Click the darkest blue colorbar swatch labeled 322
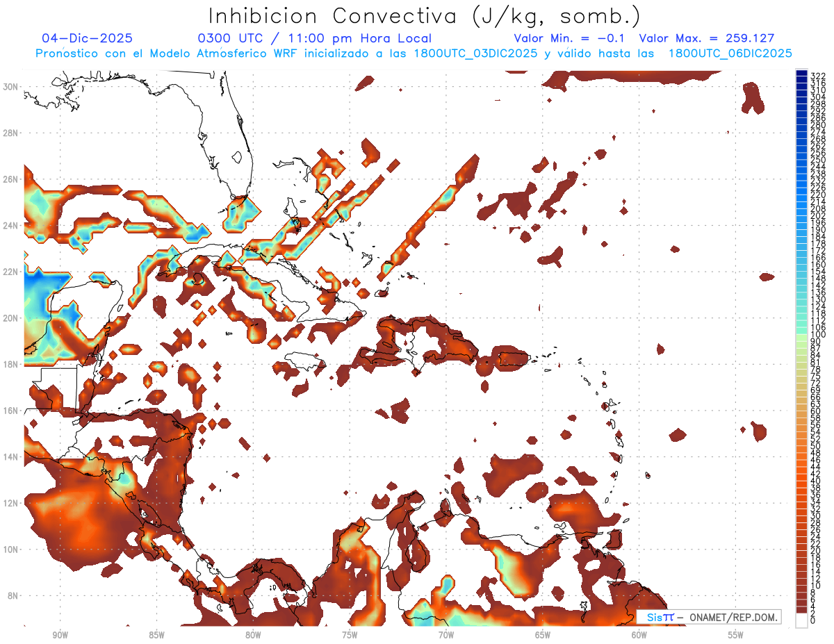This screenshot has height=644, width=834. [x=801, y=73]
